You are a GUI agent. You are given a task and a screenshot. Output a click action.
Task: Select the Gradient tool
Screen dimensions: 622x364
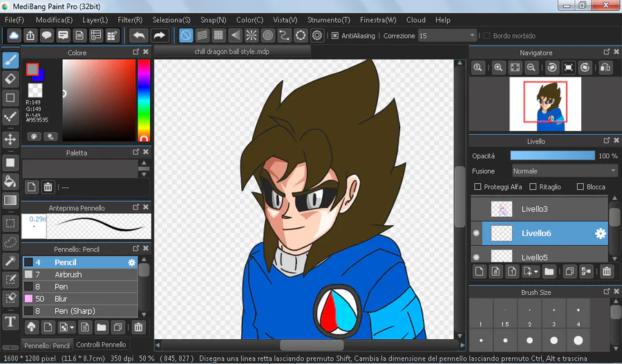tap(10, 200)
